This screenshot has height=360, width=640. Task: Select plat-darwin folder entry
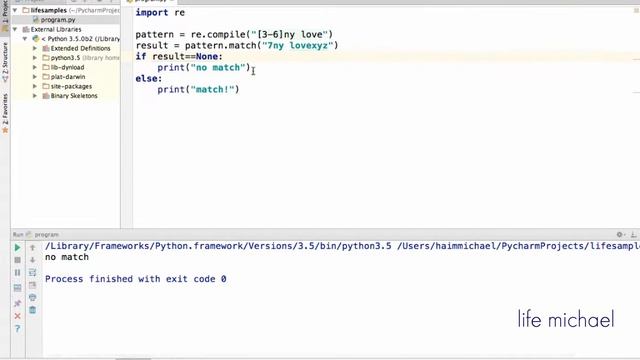(68, 77)
